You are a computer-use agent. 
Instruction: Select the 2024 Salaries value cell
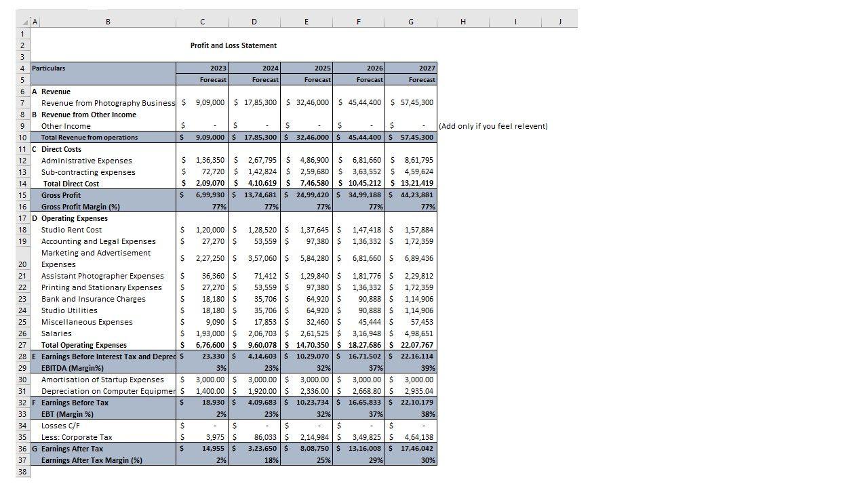[x=254, y=333]
